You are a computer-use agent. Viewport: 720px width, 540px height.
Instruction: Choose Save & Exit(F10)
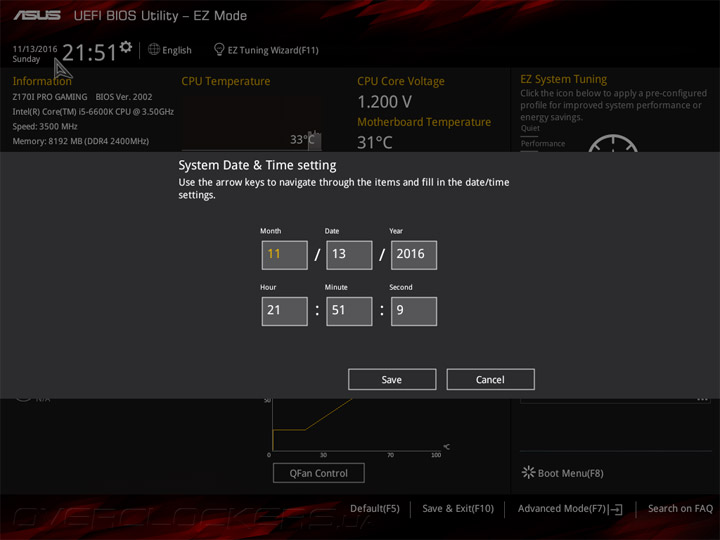[x=458, y=509]
